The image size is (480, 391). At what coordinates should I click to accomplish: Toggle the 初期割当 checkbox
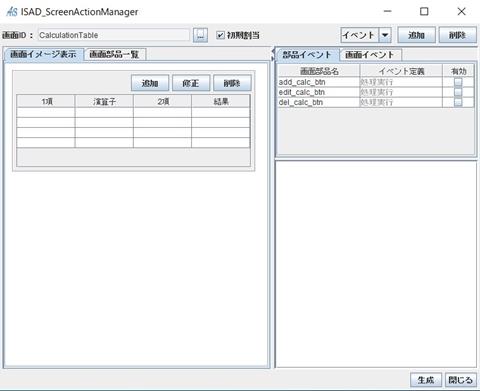tap(220, 35)
